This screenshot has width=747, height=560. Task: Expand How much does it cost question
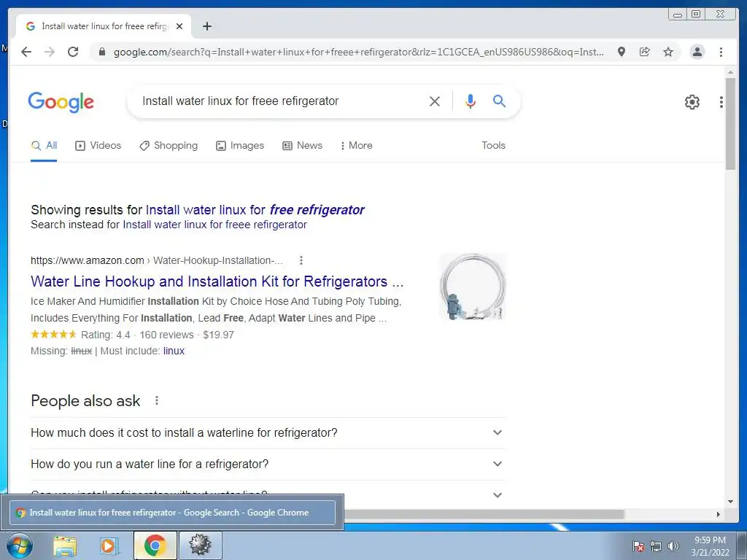pos(268,433)
